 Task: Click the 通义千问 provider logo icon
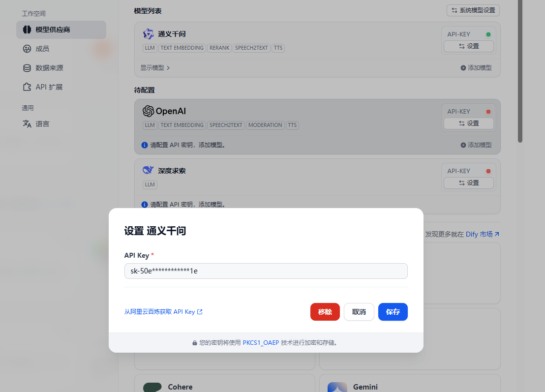point(149,34)
